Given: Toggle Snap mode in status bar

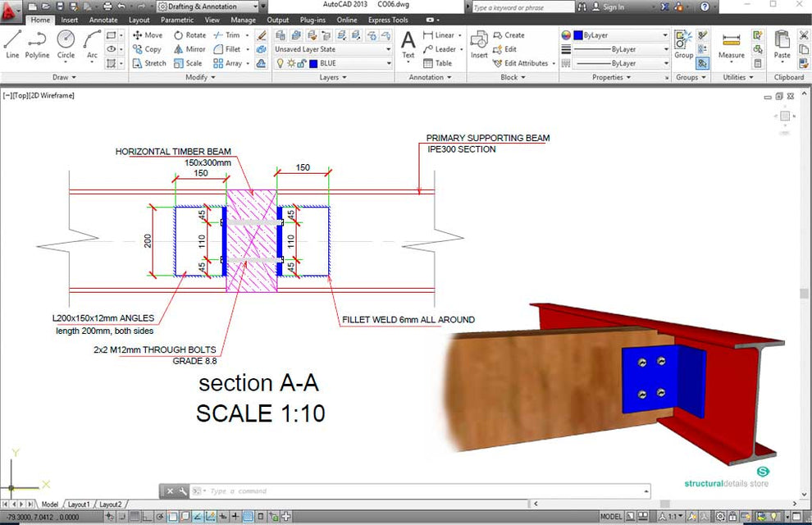Looking at the screenshot, I should 122,516.
